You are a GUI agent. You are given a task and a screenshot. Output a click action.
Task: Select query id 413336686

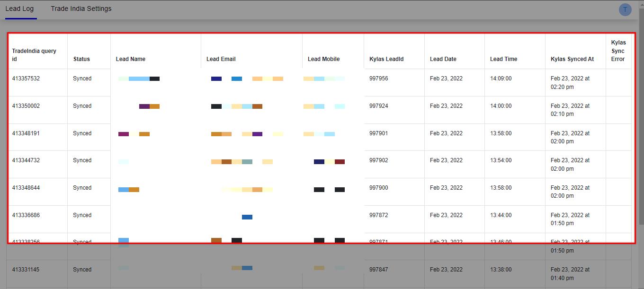26,215
